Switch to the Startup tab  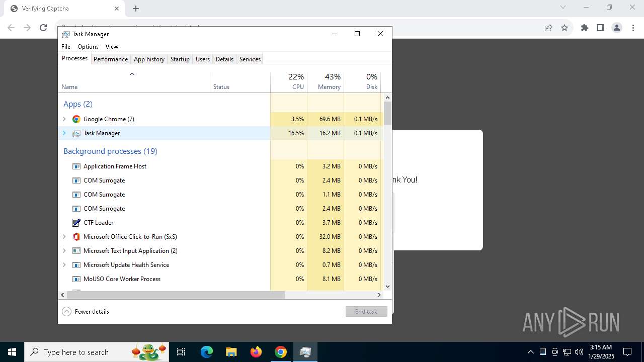(180, 59)
